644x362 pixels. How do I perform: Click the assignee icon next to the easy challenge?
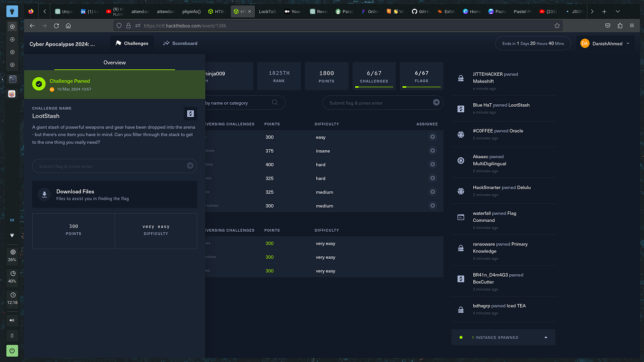(x=432, y=136)
